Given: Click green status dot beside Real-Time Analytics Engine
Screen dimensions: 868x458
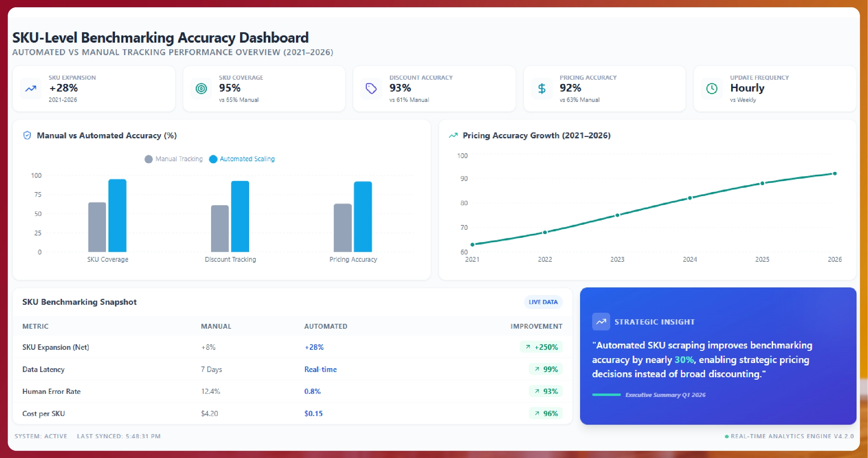Looking at the screenshot, I should click(x=727, y=437).
